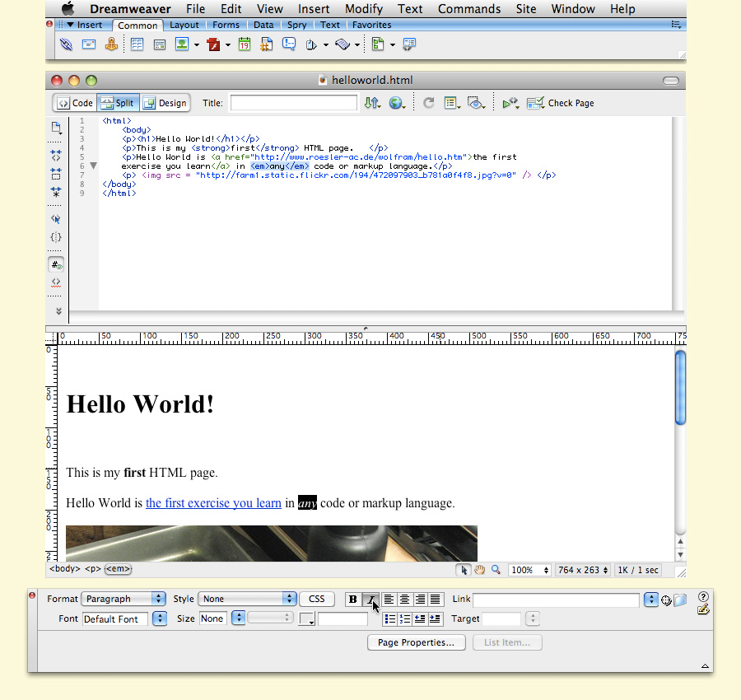Click the Insert Table icon
The height and width of the screenshot is (700, 741).
coord(136,44)
